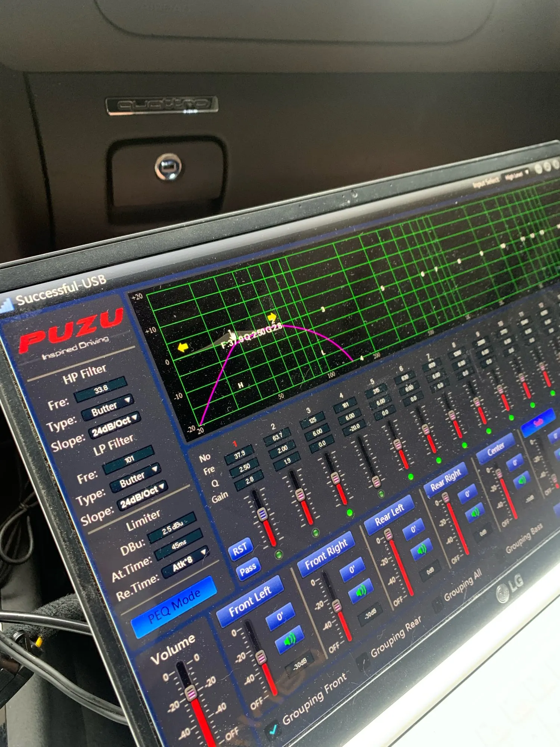Toggle EQ band 4 indicator light
This screenshot has height=747, width=560.
point(381,494)
